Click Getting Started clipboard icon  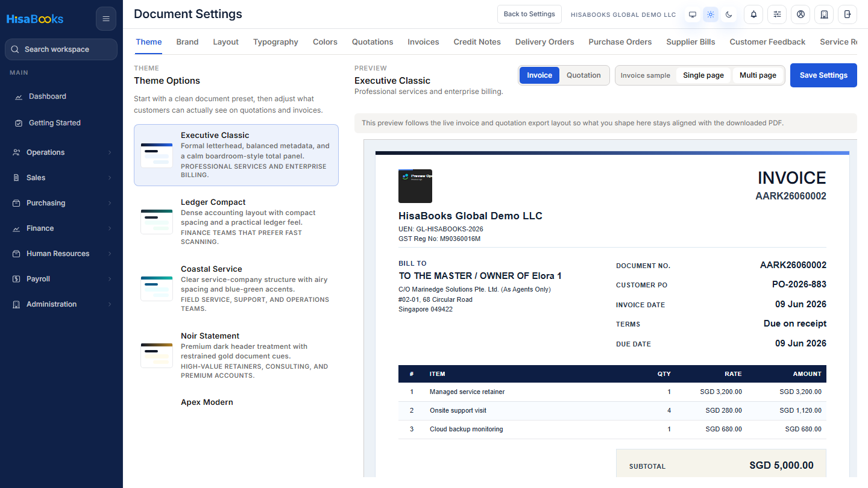pyautogui.click(x=19, y=123)
